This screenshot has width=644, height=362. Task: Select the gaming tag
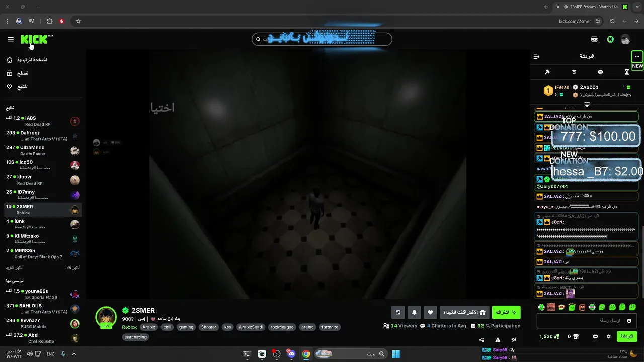(x=186, y=327)
